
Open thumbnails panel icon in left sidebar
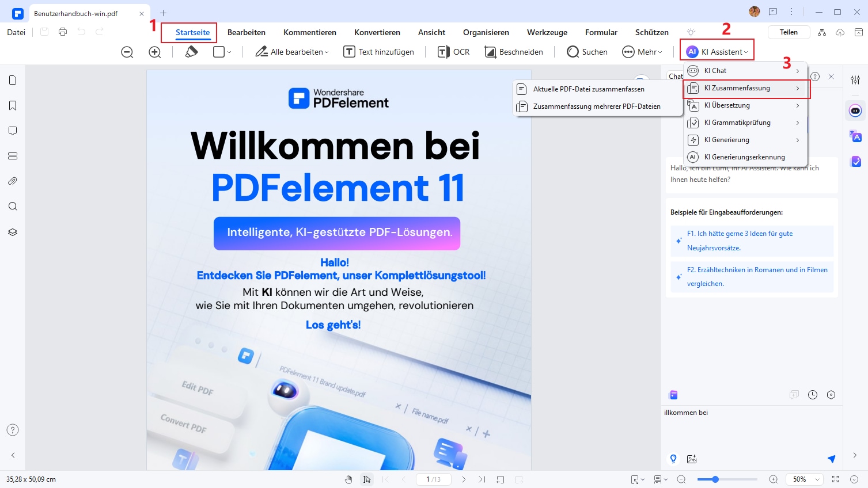[13, 81]
